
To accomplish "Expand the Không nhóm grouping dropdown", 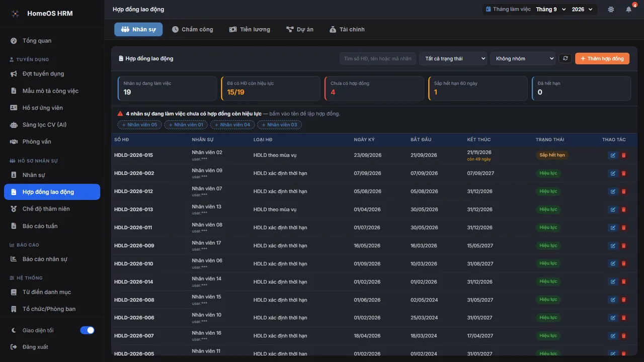I will [523, 59].
